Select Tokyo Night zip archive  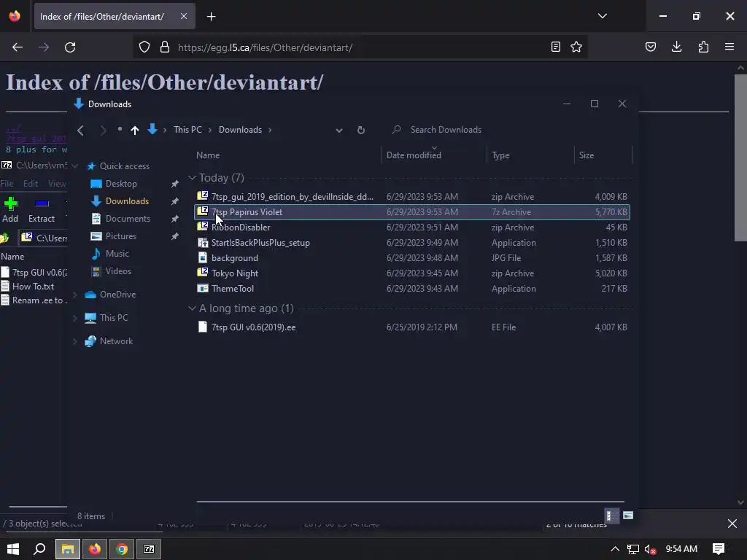tap(412, 273)
